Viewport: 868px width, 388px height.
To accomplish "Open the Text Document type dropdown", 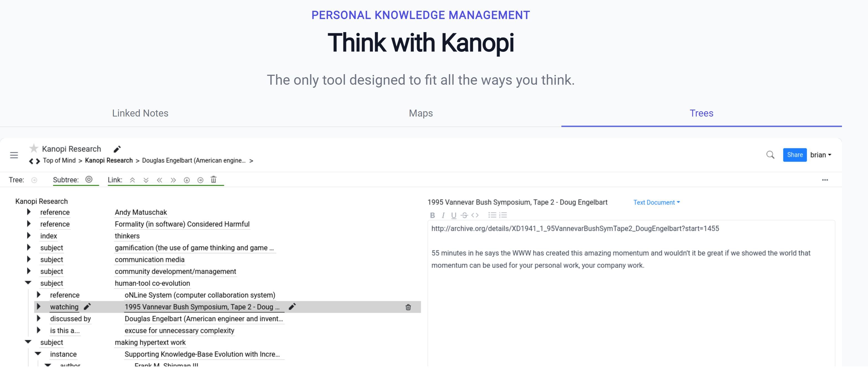I will coord(656,202).
